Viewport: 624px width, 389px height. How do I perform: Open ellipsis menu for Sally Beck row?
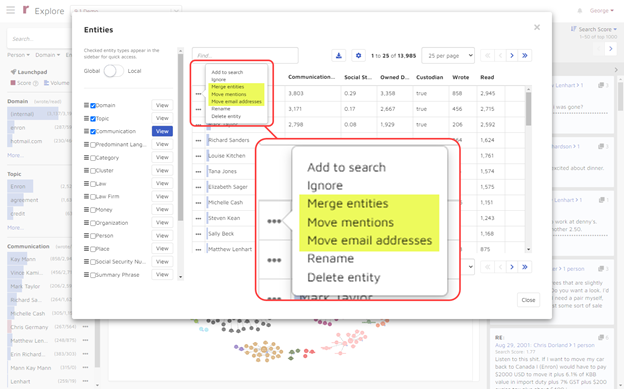coord(198,234)
